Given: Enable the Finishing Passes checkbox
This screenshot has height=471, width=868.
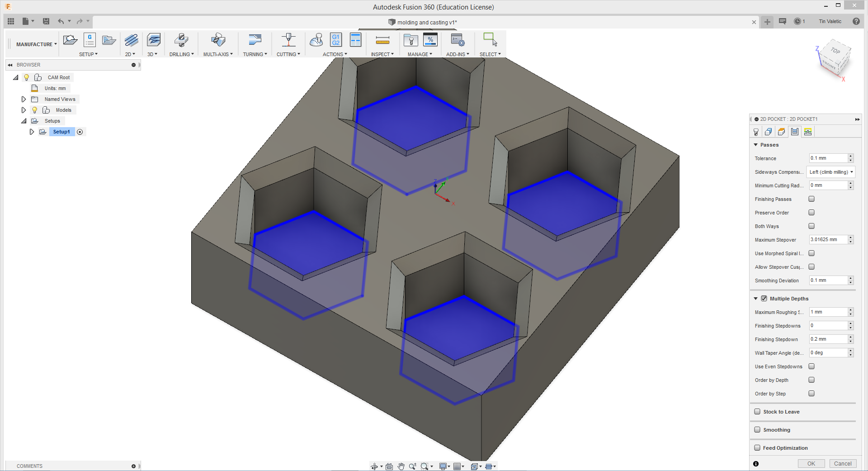Looking at the screenshot, I should [811, 199].
